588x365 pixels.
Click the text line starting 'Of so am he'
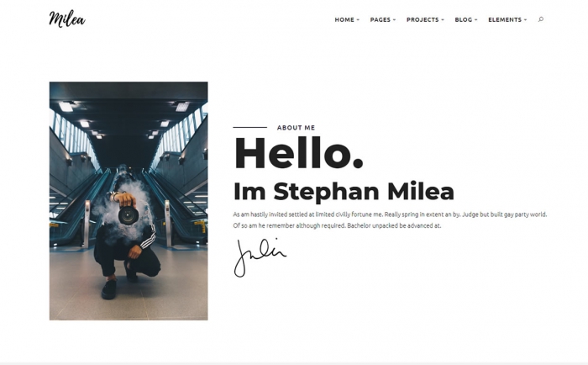click(x=337, y=225)
